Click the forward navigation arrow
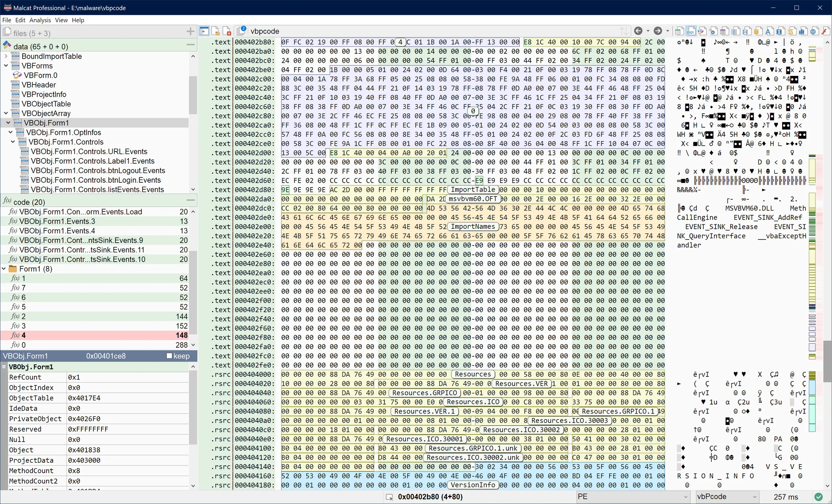The width and height of the screenshot is (832, 504). pyautogui.click(x=658, y=31)
